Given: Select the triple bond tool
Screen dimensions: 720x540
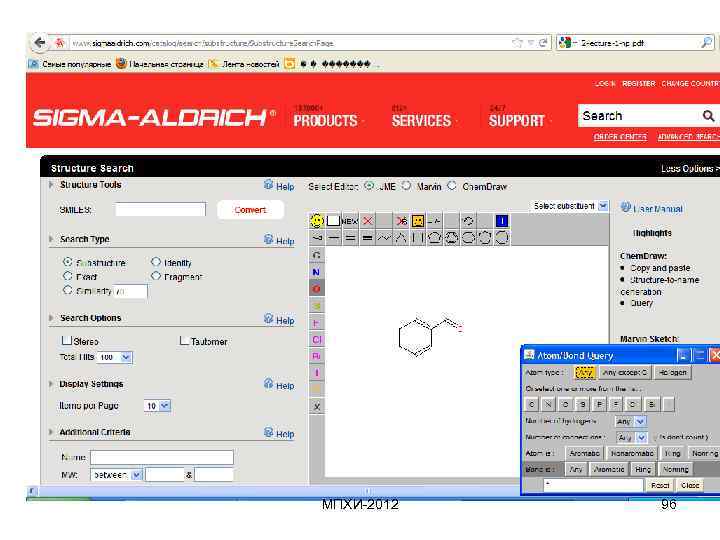Looking at the screenshot, I should point(367,237).
